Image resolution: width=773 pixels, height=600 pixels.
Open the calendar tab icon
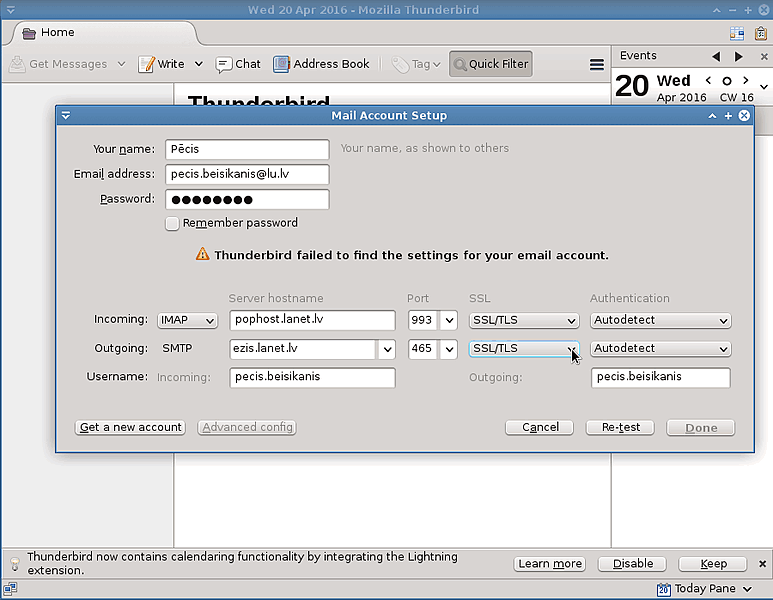point(737,33)
